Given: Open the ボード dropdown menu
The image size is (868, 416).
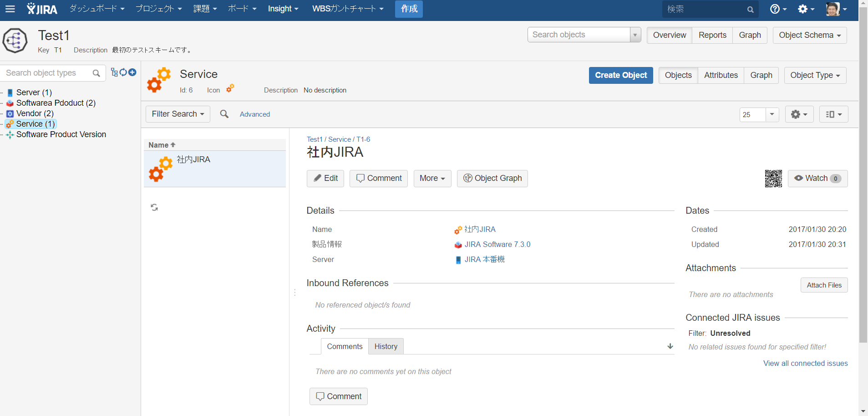Looking at the screenshot, I should coord(242,9).
